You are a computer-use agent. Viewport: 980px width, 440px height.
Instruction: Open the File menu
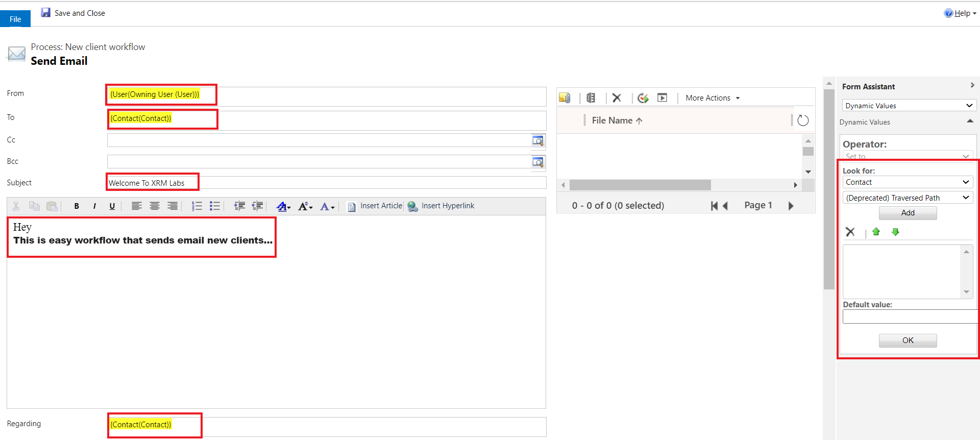click(15, 19)
